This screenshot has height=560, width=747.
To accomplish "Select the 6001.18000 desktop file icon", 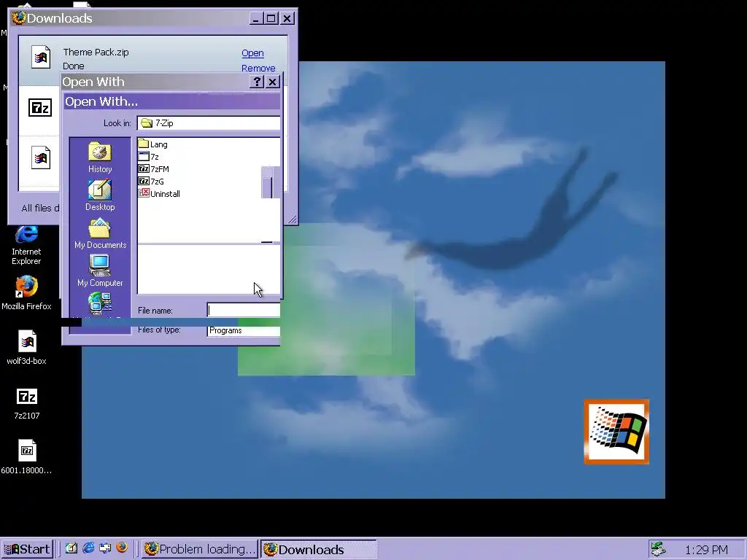I will [x=27, y=457].
